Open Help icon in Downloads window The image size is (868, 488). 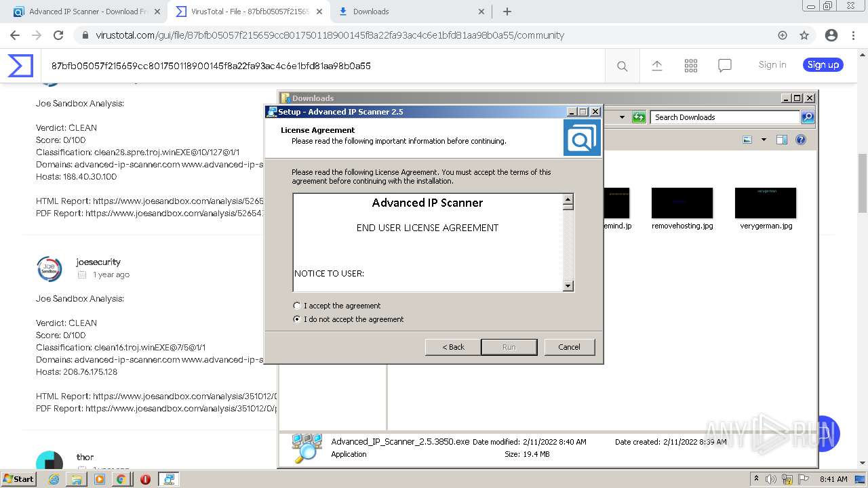pos(801,140)
